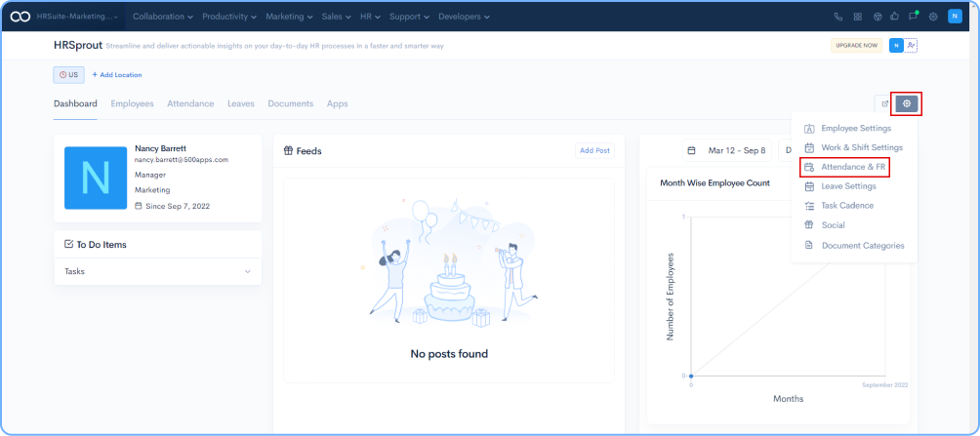Click the add user invite icon
This screenshot has width=980, height=436.
click(911, 46)
